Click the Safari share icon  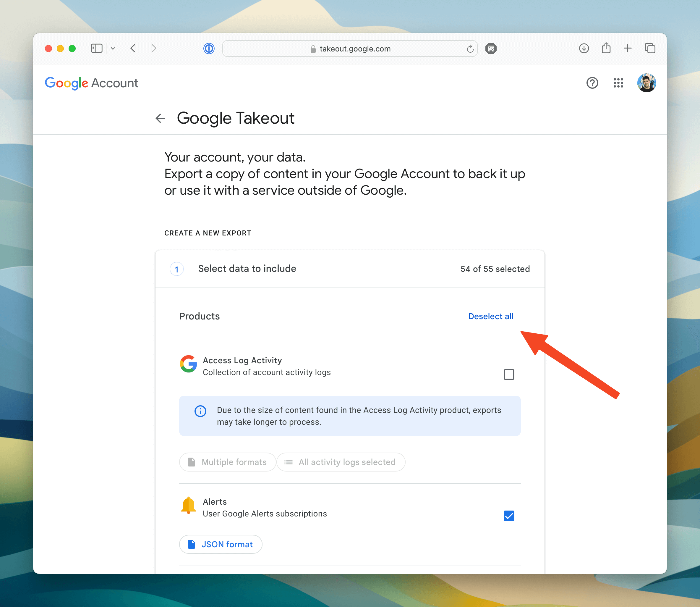coord(606,48)
